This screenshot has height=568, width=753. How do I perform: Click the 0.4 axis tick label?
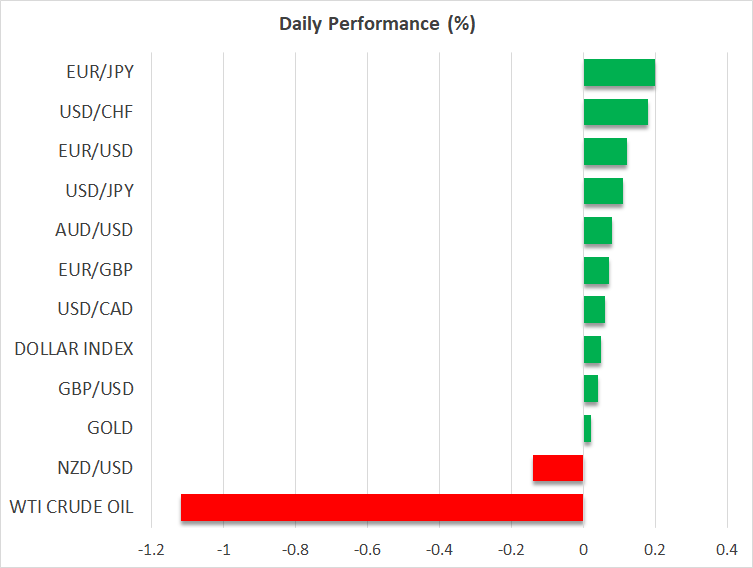tap(726, 550)
